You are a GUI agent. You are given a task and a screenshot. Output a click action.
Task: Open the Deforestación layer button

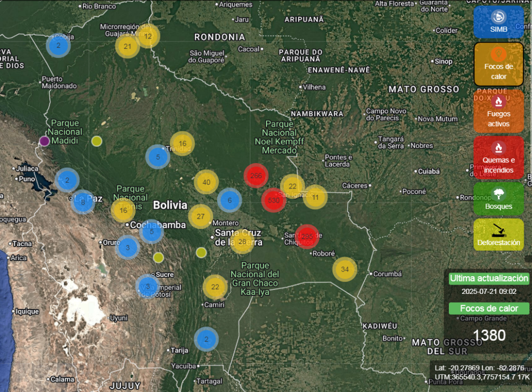point(498,235)
